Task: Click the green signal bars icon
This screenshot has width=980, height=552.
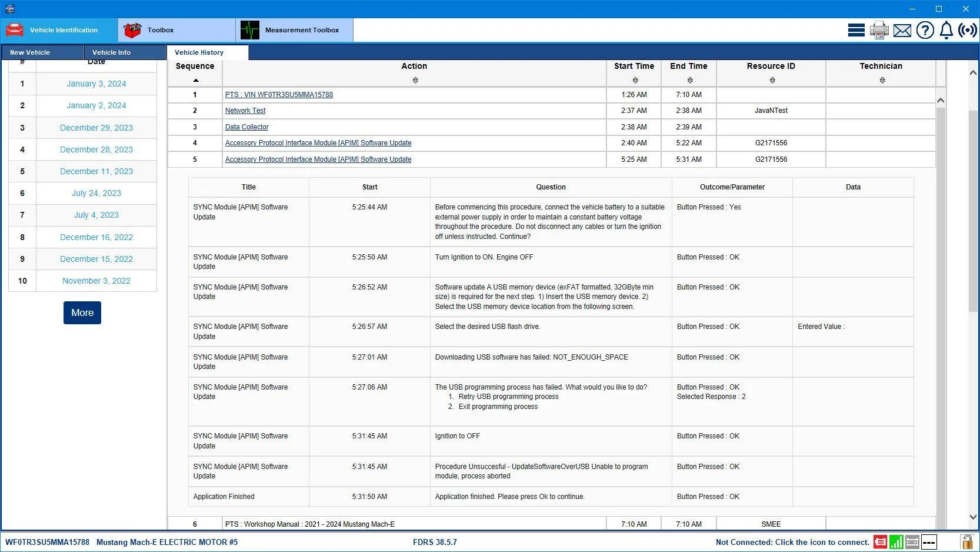Action: 896,542
